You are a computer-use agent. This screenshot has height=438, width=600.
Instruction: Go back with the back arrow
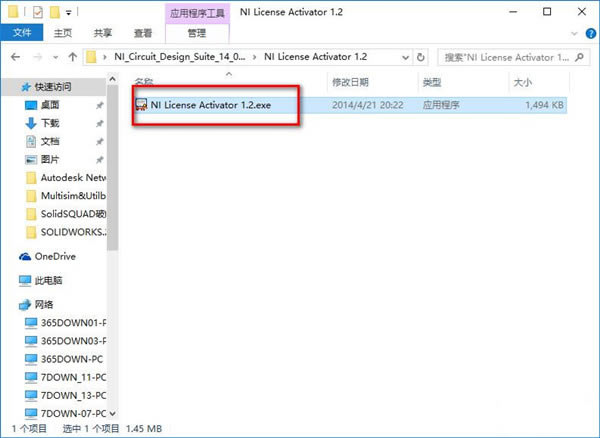15,57
